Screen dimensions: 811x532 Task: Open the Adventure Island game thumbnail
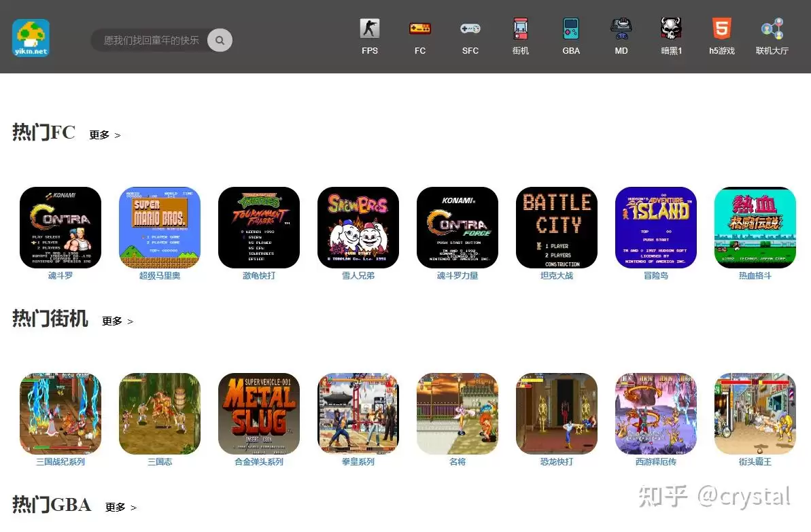[656, 228]
